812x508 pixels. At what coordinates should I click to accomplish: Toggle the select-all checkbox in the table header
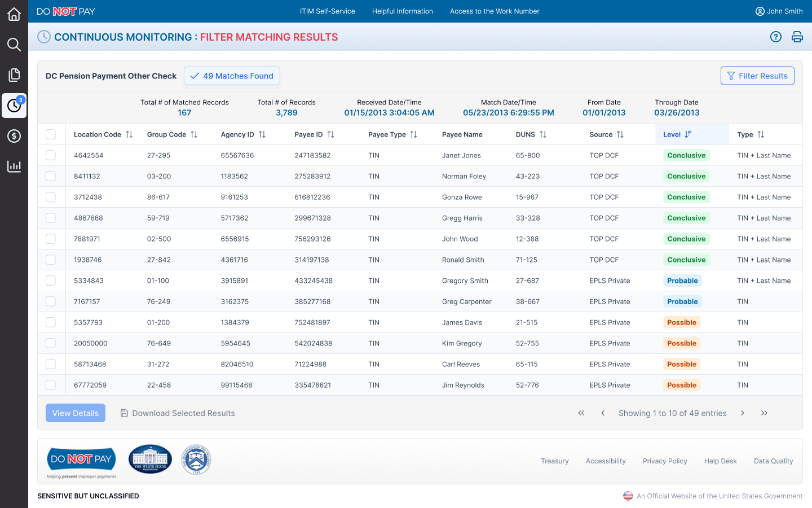pyautogui.click(x=51, y=134)
